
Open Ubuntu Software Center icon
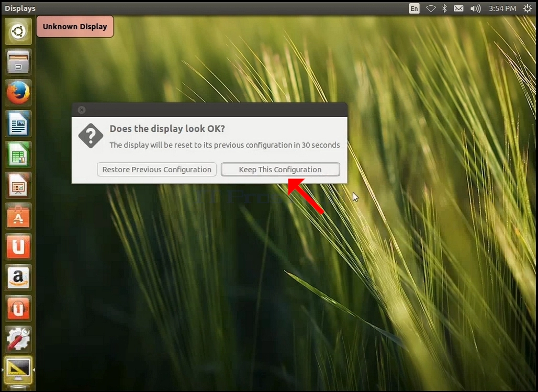[18, 216]
